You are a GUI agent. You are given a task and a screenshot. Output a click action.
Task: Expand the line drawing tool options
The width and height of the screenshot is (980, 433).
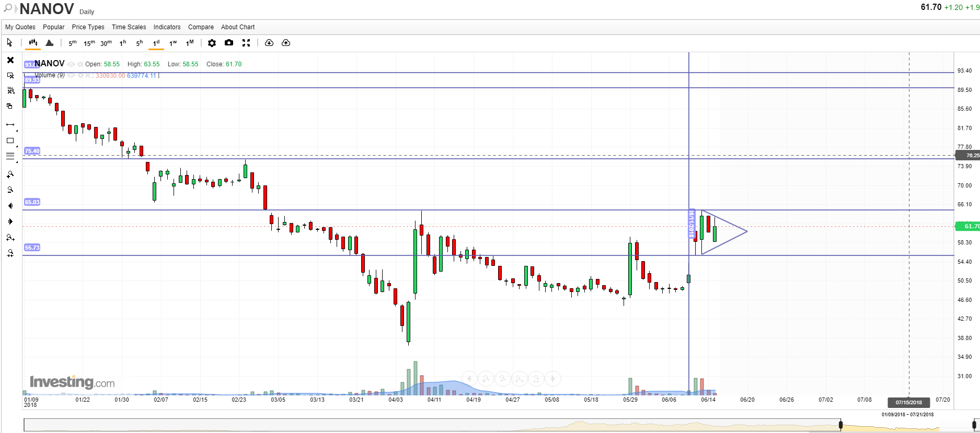coord(17,130)
